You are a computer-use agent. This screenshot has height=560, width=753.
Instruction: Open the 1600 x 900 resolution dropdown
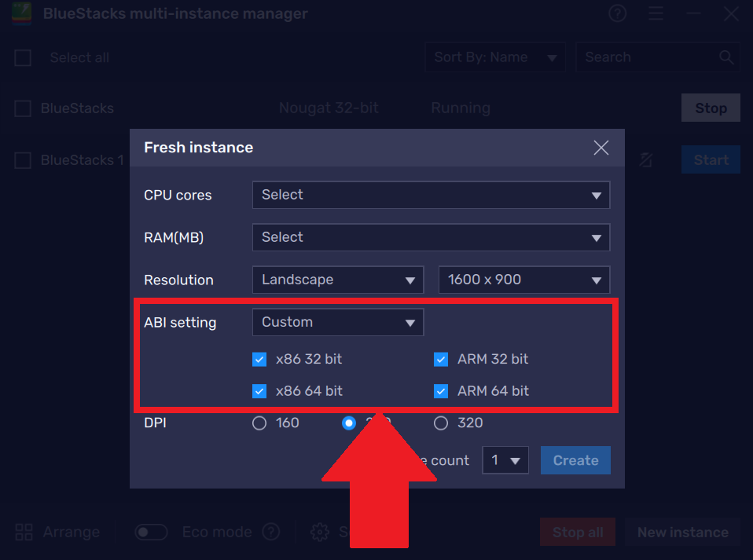(523, 280)
